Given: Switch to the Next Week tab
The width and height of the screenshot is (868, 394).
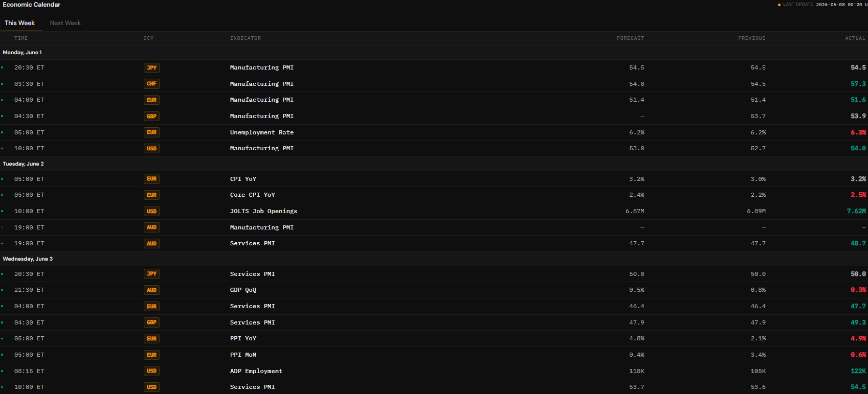Looking at the screenshot, I should (x=65, y=23).
